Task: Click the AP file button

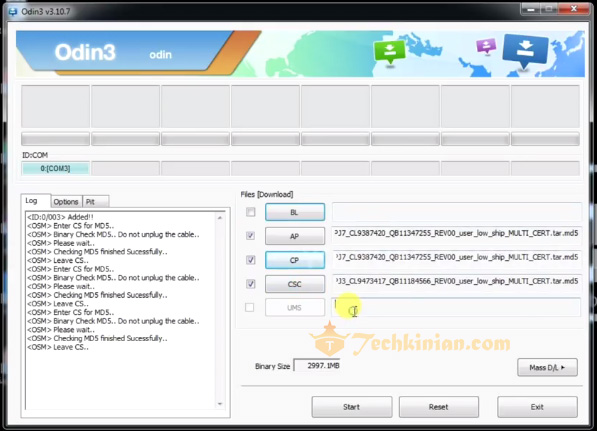Action: [x=295, y=236]
